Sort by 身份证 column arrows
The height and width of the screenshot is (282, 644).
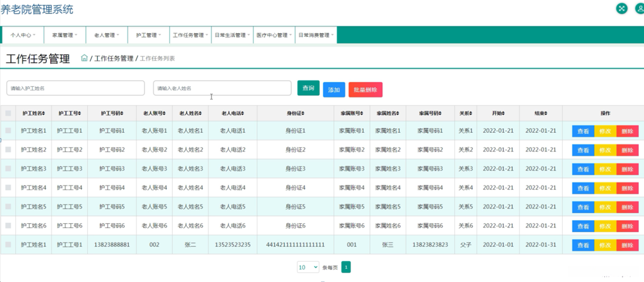[303, 113]
